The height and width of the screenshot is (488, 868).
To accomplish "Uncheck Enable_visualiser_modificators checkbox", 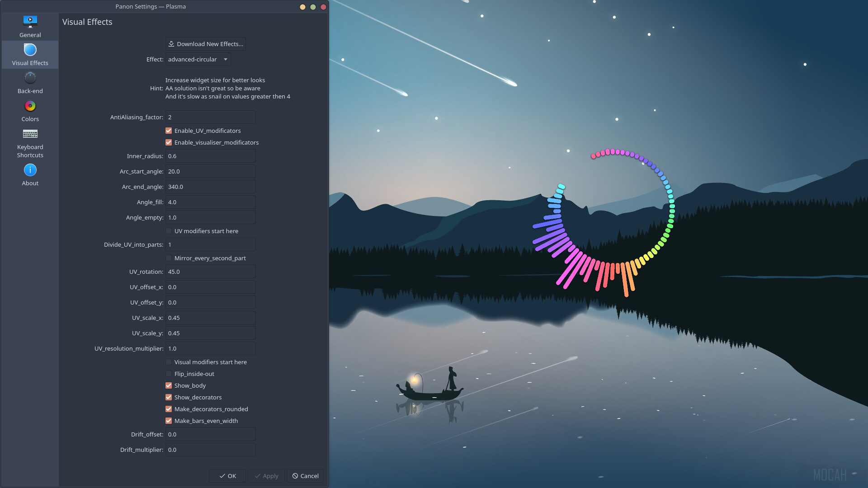I will (169, 142).
